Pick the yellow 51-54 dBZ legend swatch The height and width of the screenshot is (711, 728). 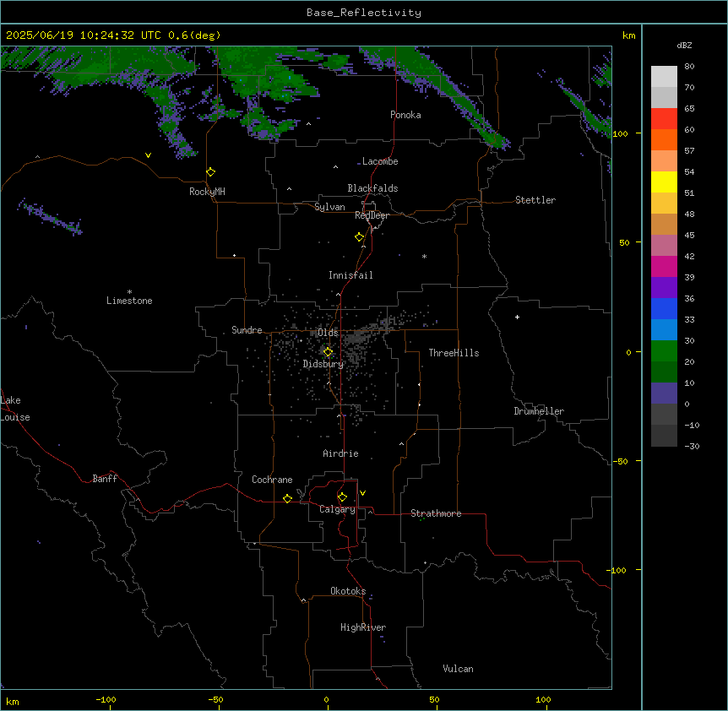(x=664, y=182)
